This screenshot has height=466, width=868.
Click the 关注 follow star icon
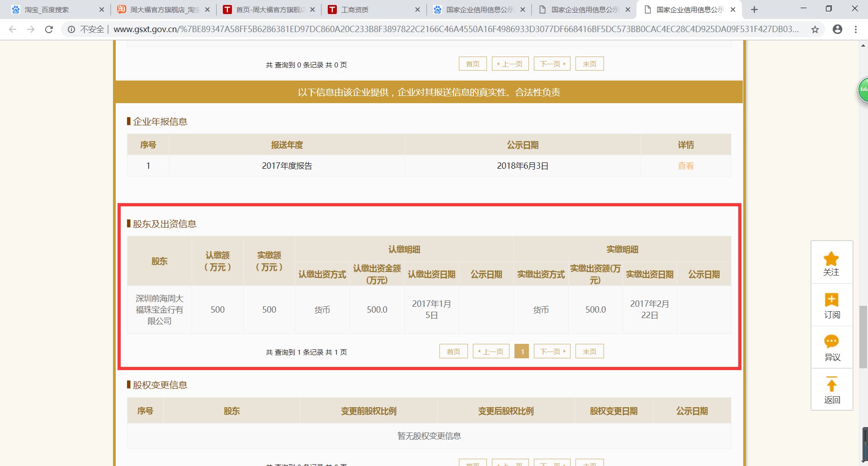point(832,259)
